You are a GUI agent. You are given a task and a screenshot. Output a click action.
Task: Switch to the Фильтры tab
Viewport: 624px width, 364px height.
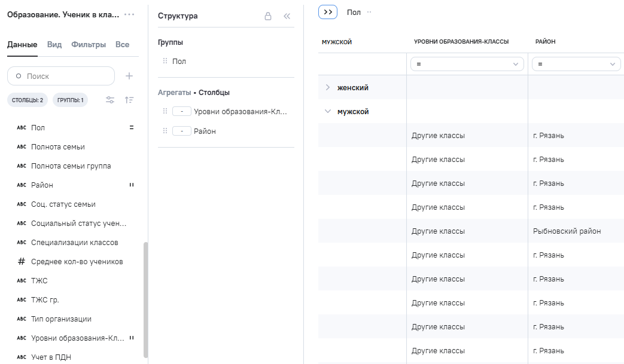(x=89, y=44)
